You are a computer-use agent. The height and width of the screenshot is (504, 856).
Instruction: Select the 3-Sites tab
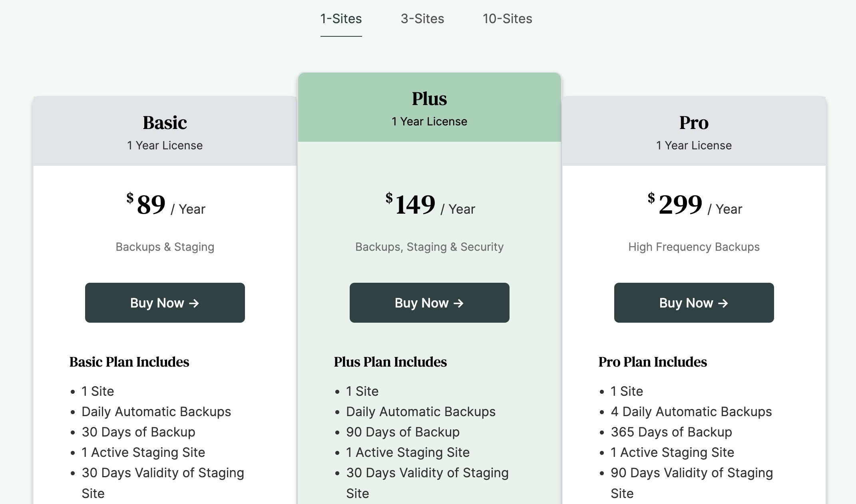click(422, 19)
